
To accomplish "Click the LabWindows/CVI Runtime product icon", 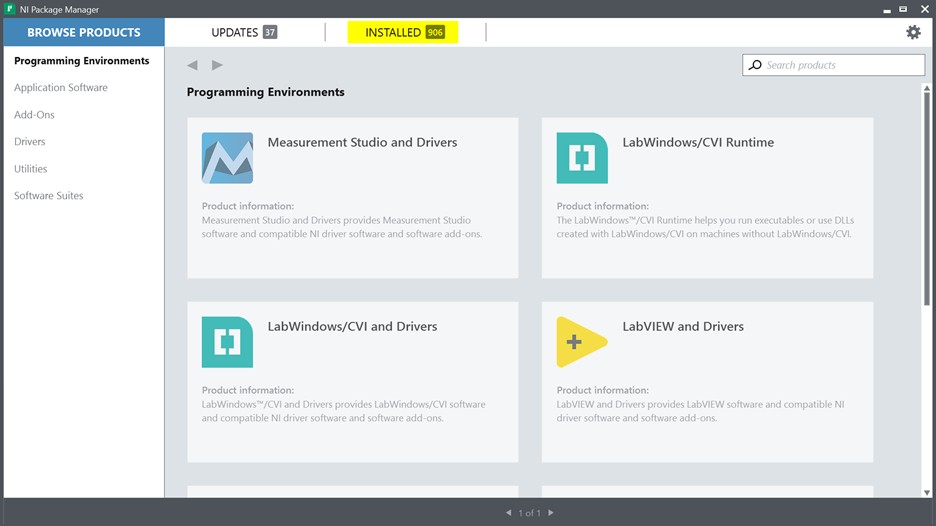I will click(582, 158).
